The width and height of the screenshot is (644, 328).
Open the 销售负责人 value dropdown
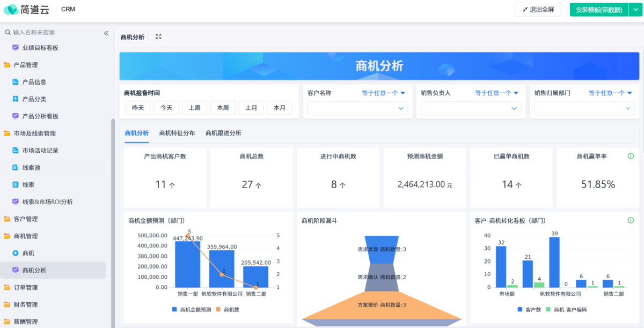point(471,108)
